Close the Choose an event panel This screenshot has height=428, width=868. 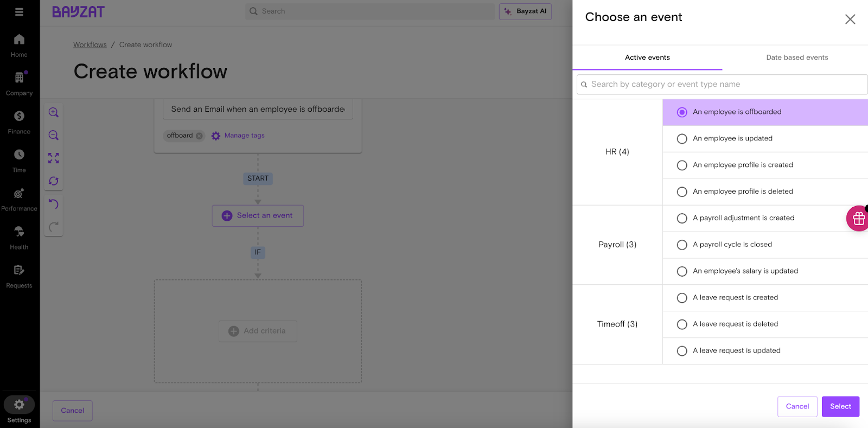[x=850, y=20]
